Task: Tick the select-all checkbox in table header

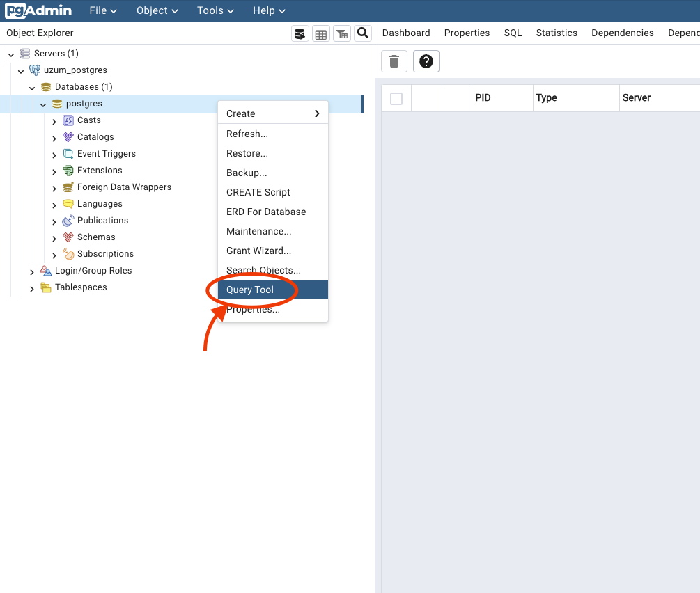Action: (396, 98)
